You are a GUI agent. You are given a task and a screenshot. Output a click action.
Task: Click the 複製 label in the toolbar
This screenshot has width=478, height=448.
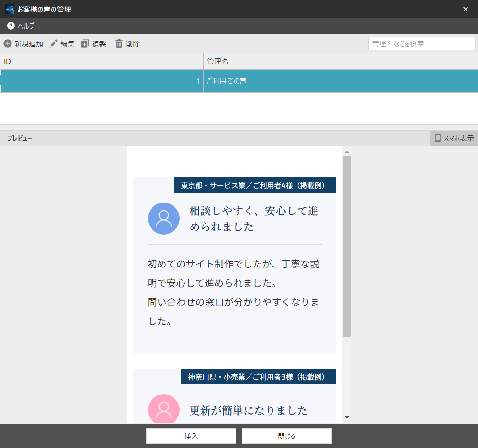[x=99, y=44]
